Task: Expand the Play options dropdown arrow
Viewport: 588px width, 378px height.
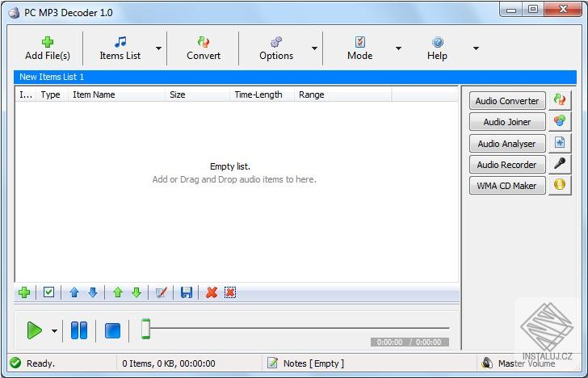Action: tap(55, 331)
